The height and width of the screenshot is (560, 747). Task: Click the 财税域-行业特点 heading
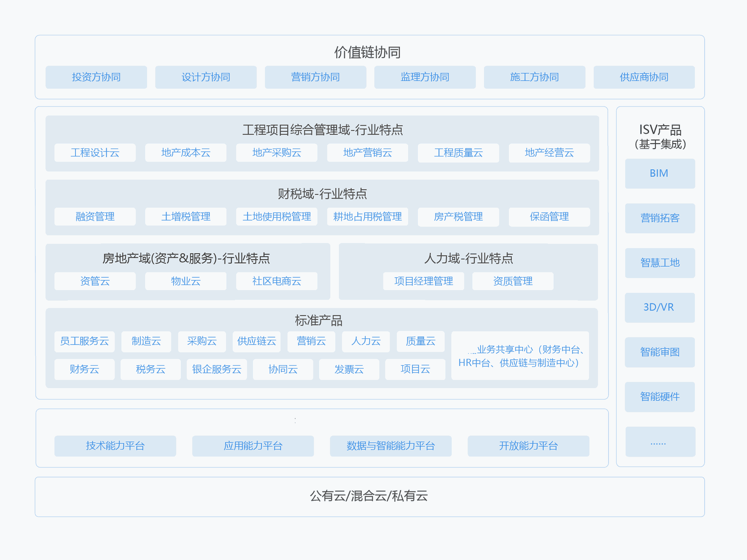coord(323,194)
